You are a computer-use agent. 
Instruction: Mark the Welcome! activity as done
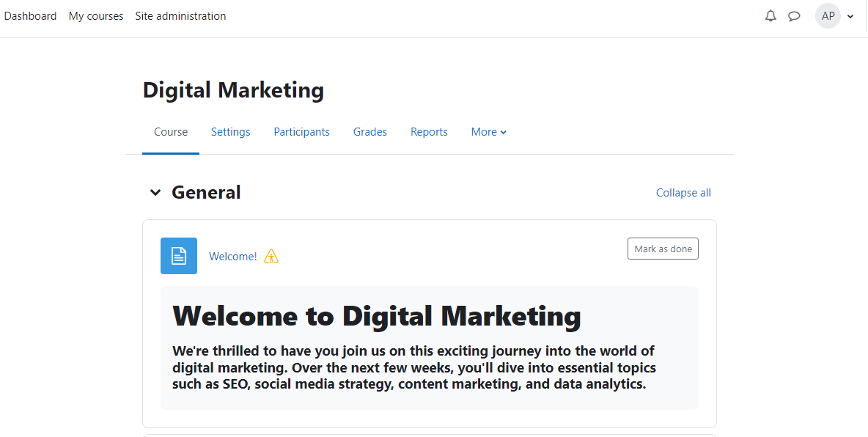tap(663, 249)
